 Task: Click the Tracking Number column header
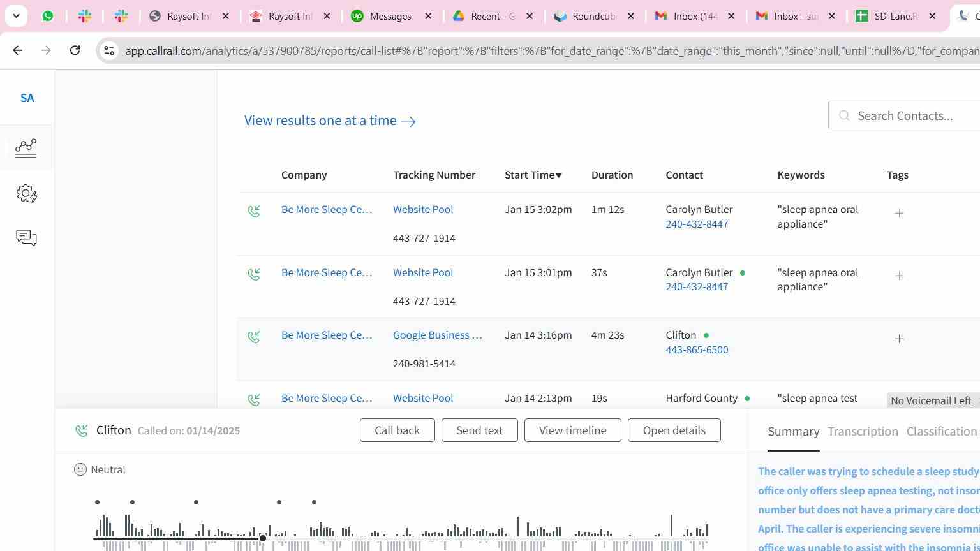434,175
